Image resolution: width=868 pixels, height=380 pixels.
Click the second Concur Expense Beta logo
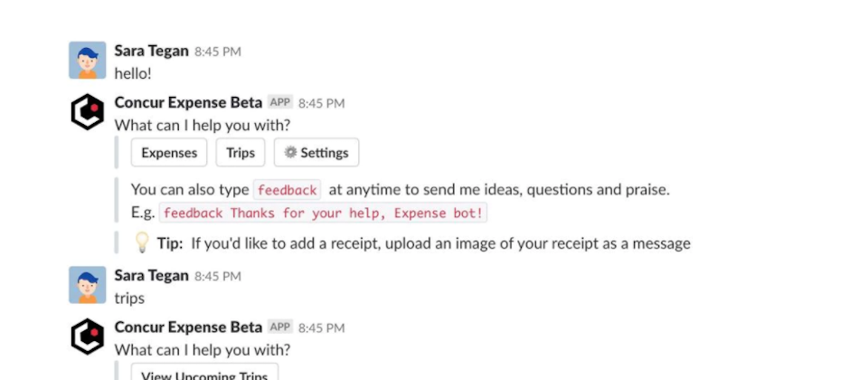88,337
